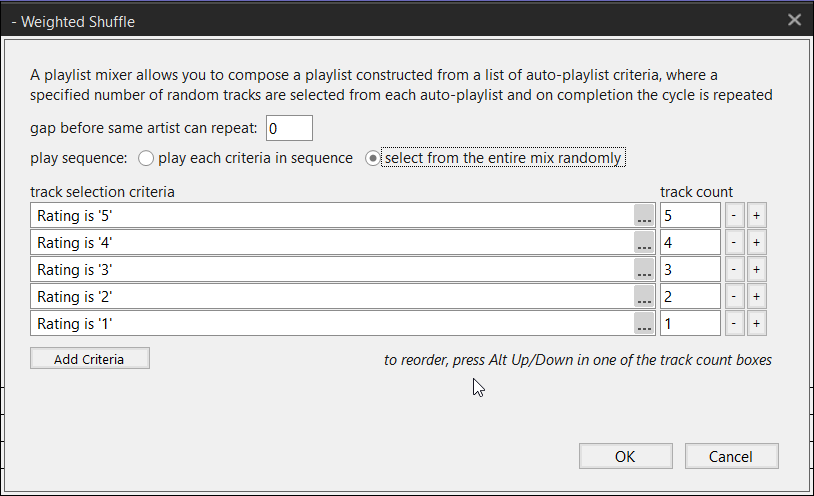Click the minus button for Rating '5' row
Screen dimensions: 814x496
point(733,216)
